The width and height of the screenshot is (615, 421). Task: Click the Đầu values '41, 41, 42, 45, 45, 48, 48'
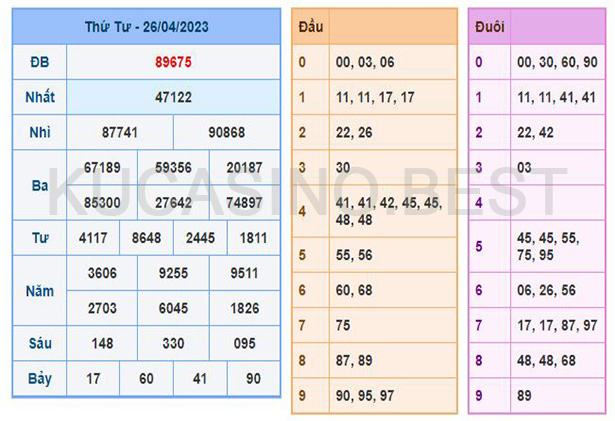click(389, 211)
